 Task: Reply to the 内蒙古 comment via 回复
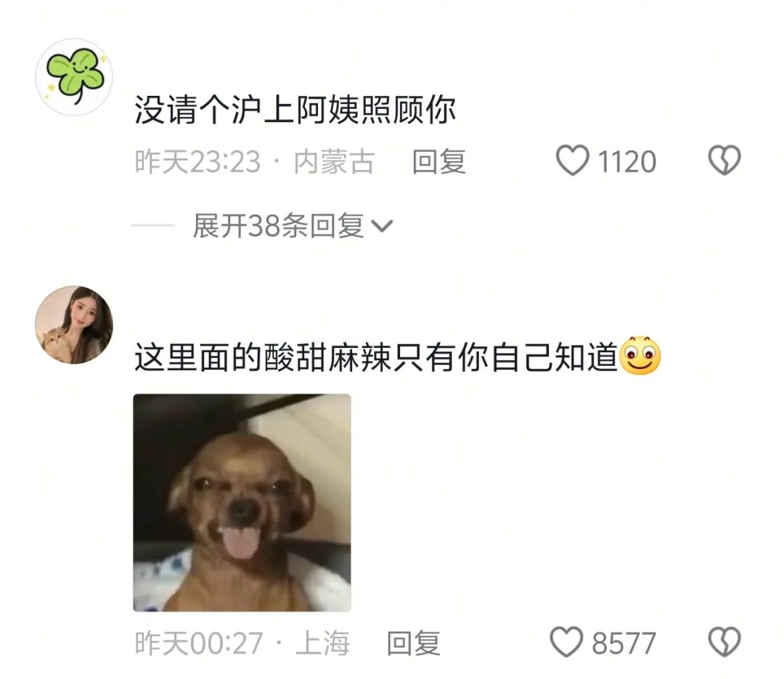(x=439, y=162)
